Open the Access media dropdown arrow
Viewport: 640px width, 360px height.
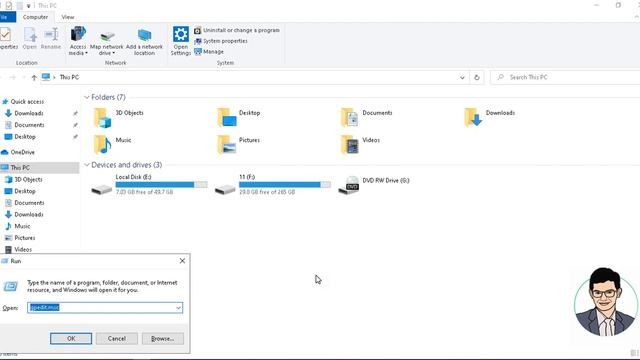(x=86, y=53)
